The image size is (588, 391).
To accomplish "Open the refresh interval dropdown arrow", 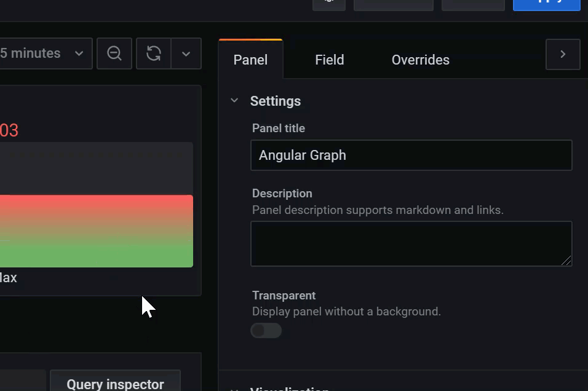I will 186,53.
